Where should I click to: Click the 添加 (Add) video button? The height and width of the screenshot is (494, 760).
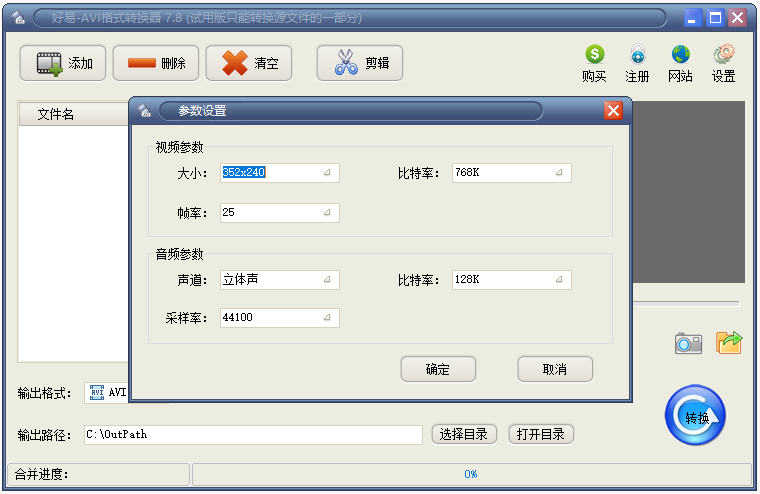pos(63,63)
